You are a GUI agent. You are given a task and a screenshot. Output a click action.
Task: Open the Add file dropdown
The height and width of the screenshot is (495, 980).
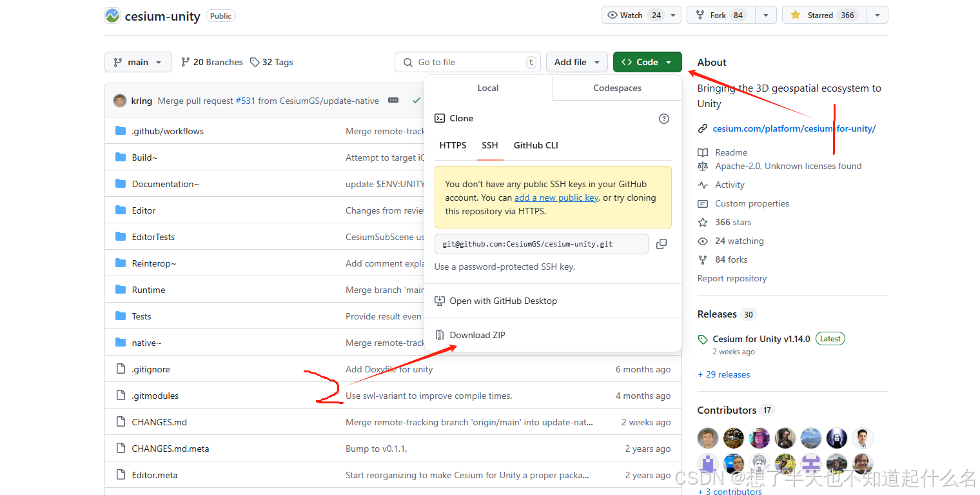(577, 62)
